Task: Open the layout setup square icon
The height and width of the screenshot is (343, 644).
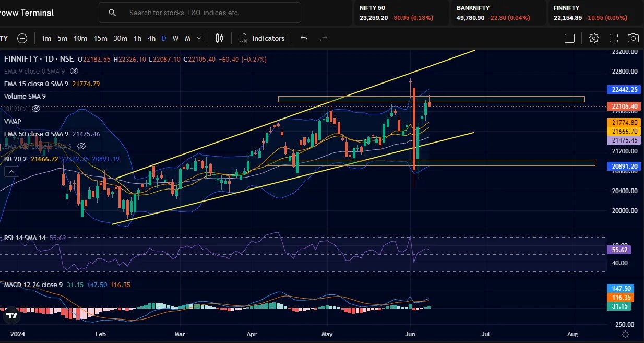Action: coord(569,38)
